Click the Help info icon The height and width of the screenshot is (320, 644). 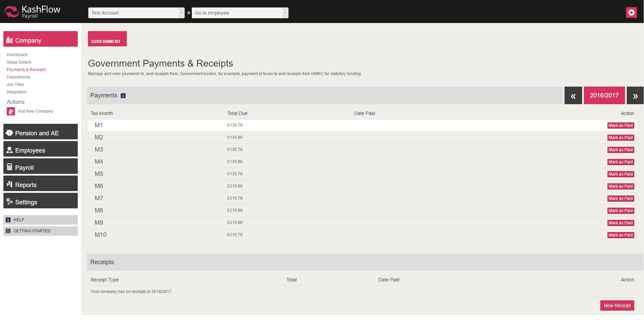tap(8, 220)
